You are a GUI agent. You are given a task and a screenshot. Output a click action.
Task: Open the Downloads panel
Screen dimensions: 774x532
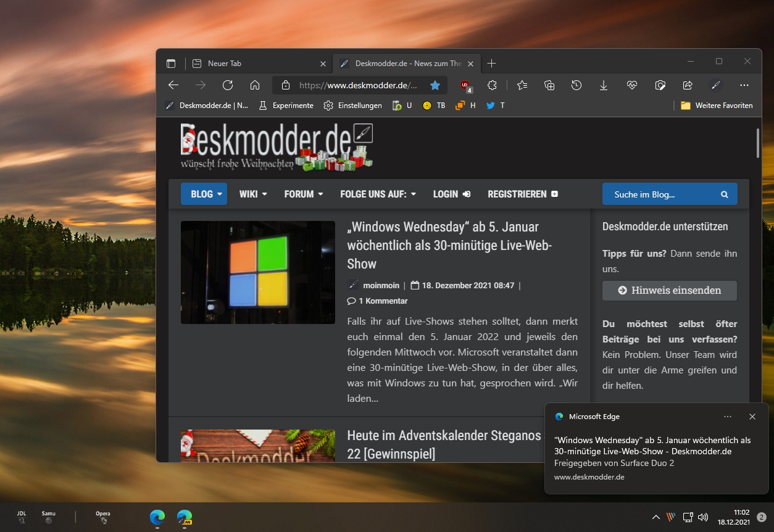(604, 85)
